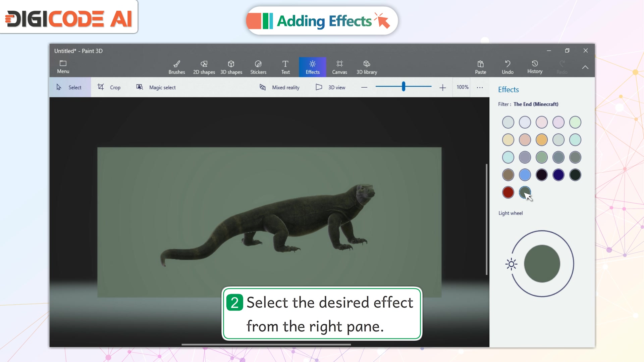Restore down the Paint 3D window
644x362 pixels.
pos(567,51)
